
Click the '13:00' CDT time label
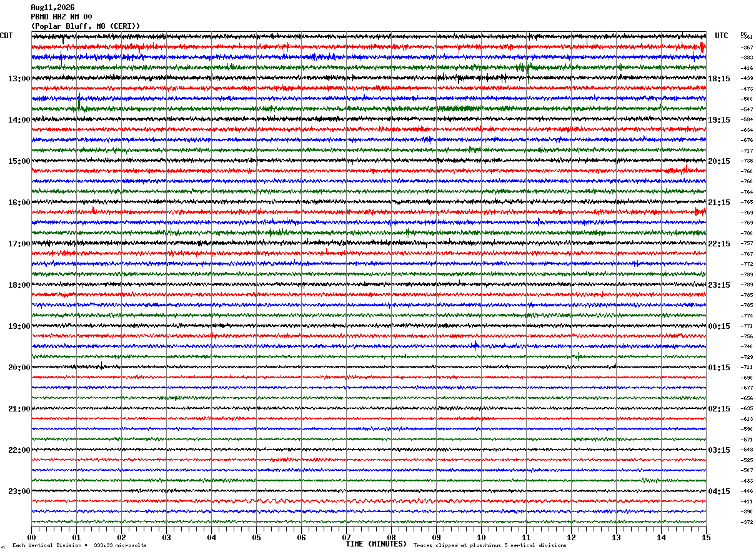coord(19,79)
